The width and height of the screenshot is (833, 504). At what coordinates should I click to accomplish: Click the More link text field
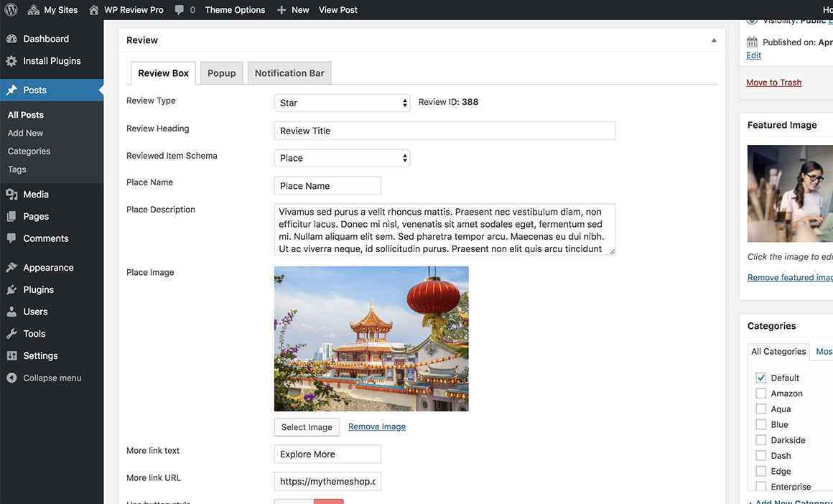[x=327, y=454]
